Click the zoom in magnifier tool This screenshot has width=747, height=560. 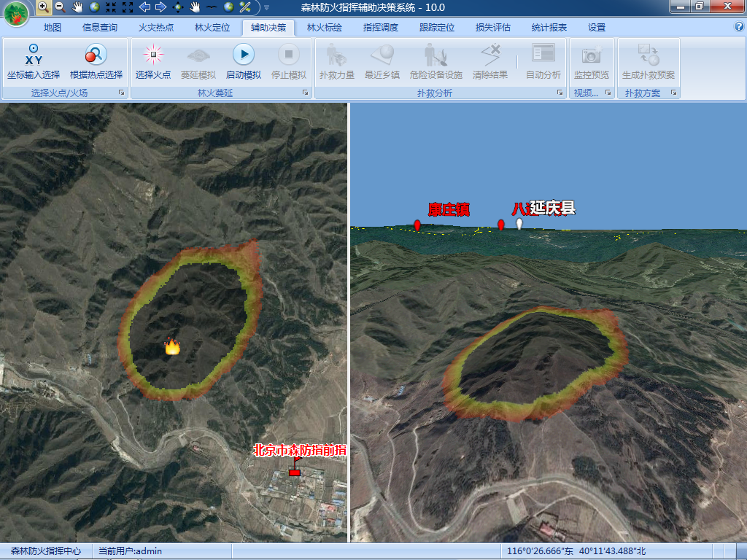point(43,7)
